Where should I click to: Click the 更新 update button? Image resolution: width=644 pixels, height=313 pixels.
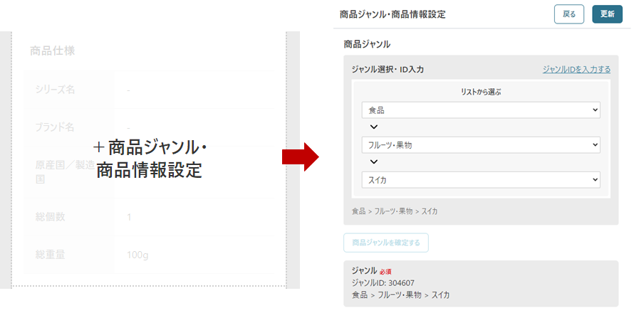click(607, 14)
